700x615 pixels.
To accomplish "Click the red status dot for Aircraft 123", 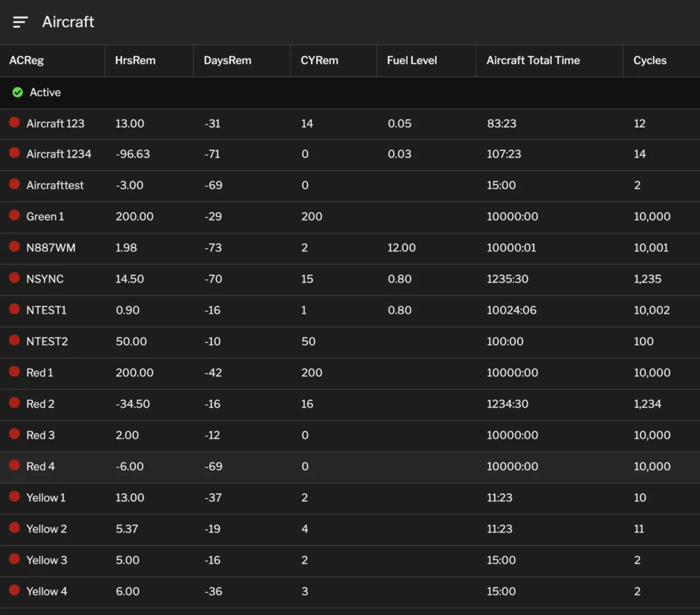I will point(15,123).
